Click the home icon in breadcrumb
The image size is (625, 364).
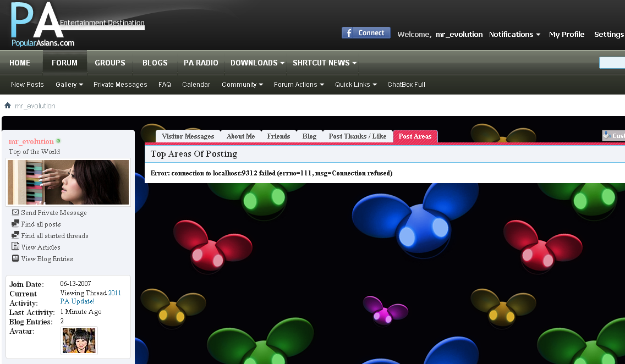coord(8,106)
